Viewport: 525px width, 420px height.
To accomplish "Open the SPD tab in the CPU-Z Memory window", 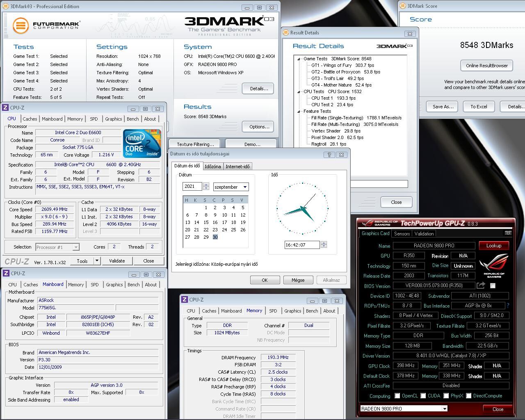I will (x=273, y=311).
